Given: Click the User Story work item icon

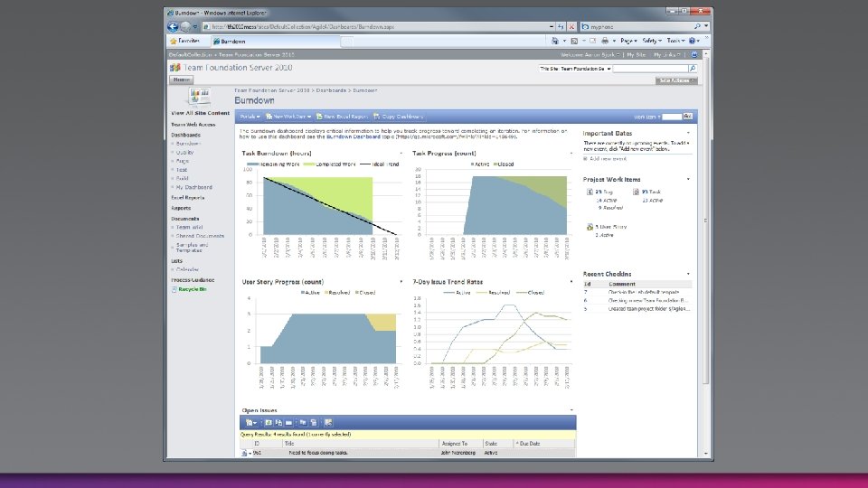Looking at the screenshot, I should pyautogui.click(x=590, y=227).
